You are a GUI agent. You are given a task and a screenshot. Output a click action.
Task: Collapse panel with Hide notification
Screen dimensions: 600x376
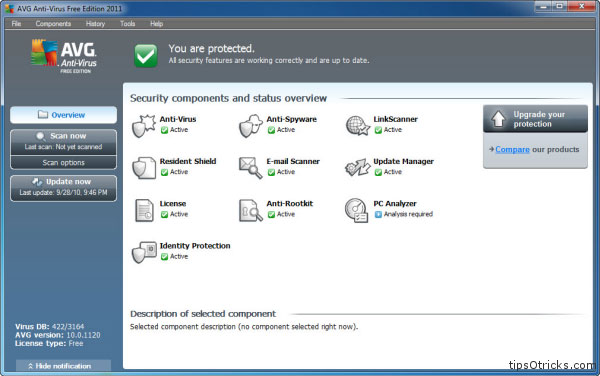64,366
